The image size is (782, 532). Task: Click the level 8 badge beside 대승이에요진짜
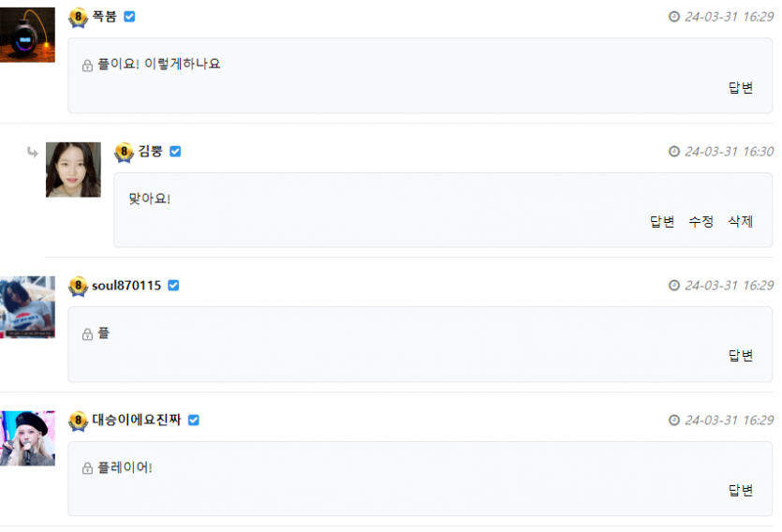click(x=78, y=421)
